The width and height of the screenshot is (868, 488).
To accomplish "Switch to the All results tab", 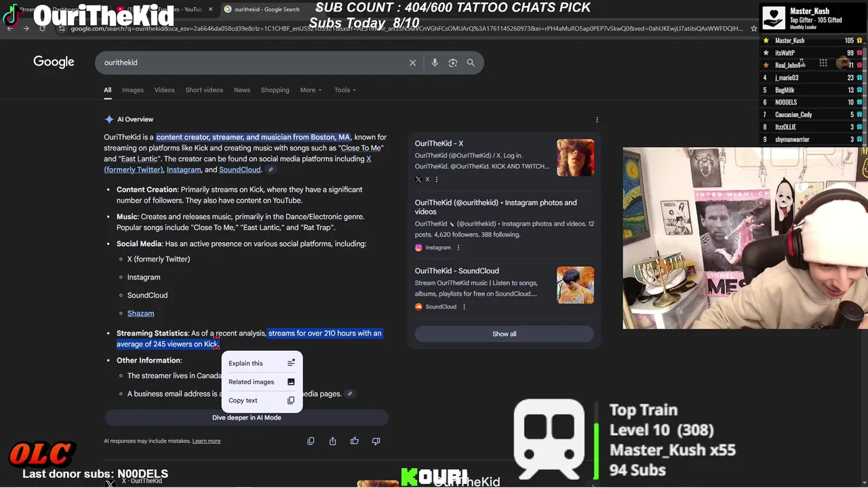I will (107, 90).
